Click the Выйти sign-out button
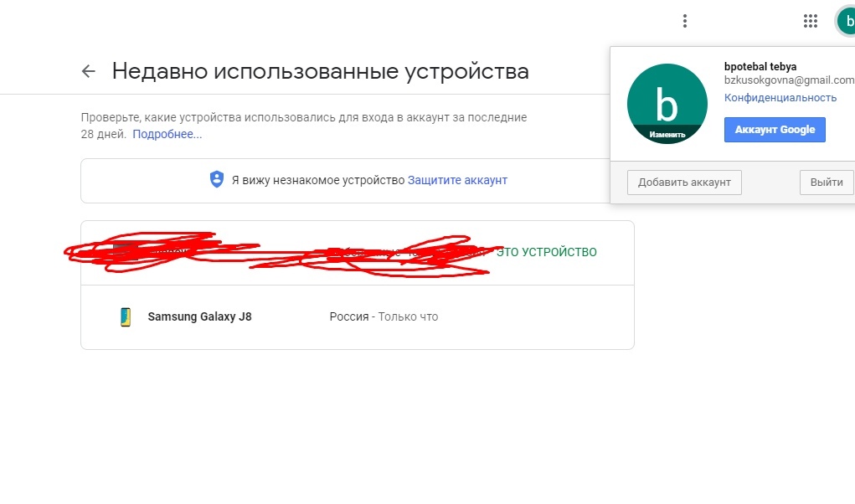Viewport: 855px width, 504px height. [x=826, y=183]
